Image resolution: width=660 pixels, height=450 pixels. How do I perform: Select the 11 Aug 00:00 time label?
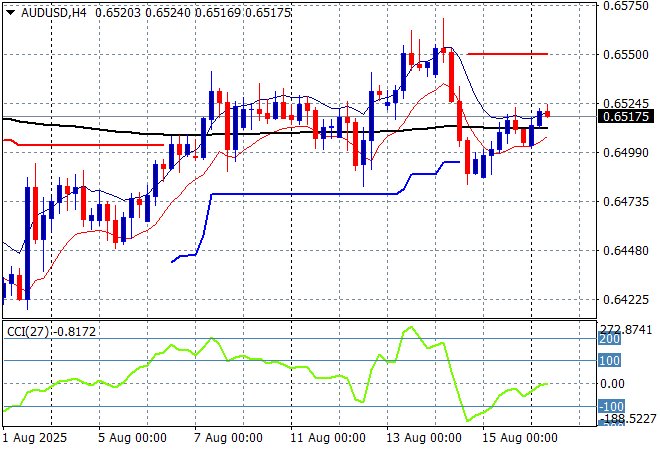[x=327, y=438]
